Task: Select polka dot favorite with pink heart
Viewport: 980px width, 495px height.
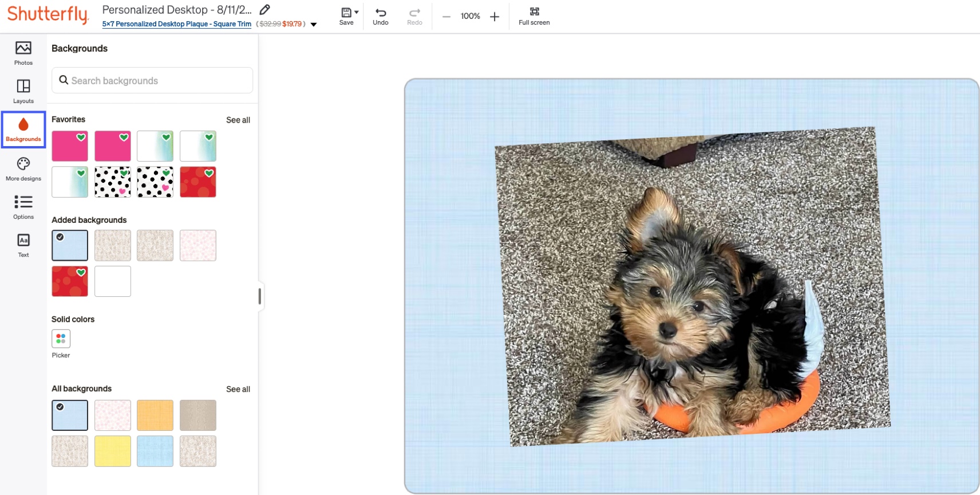Action: [x=155, y=182]
